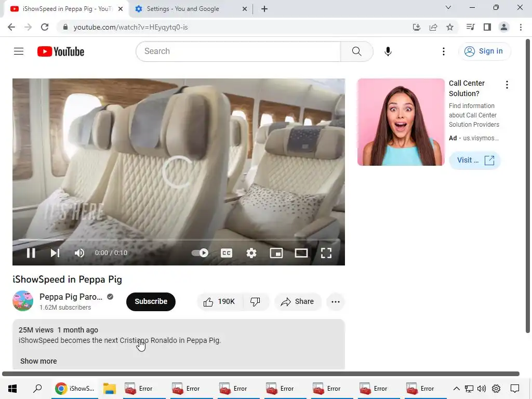Open the Peppa Pig Paro... channel name
Viewport: 532px width, 399px height.
point(71,297)
